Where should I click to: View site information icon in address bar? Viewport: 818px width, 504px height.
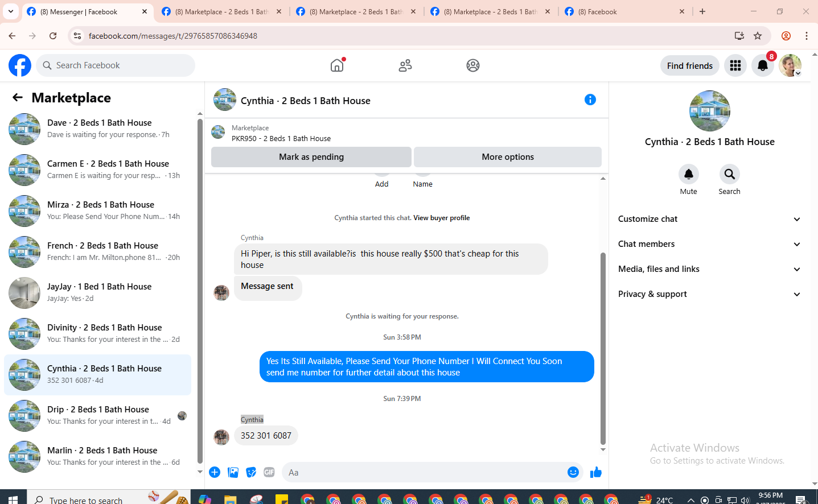[77, 36]
